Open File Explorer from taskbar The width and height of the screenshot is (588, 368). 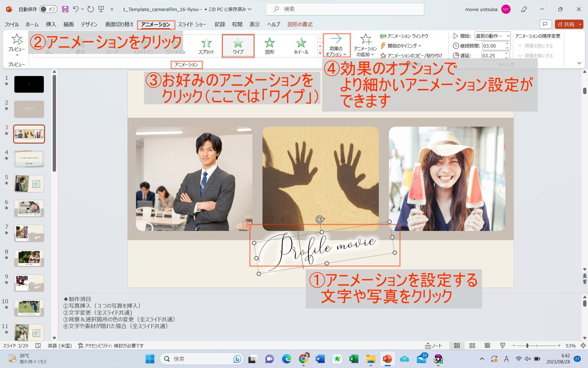[371, 359]
